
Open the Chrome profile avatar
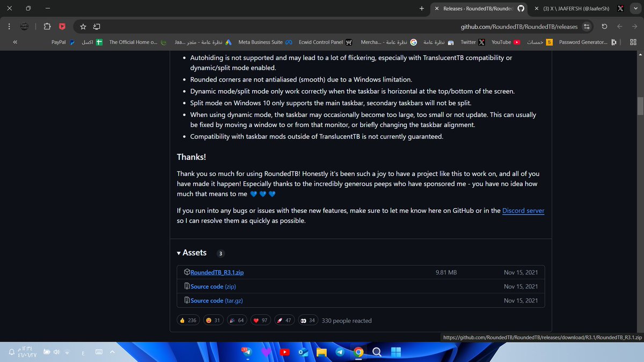pos(25,26)
